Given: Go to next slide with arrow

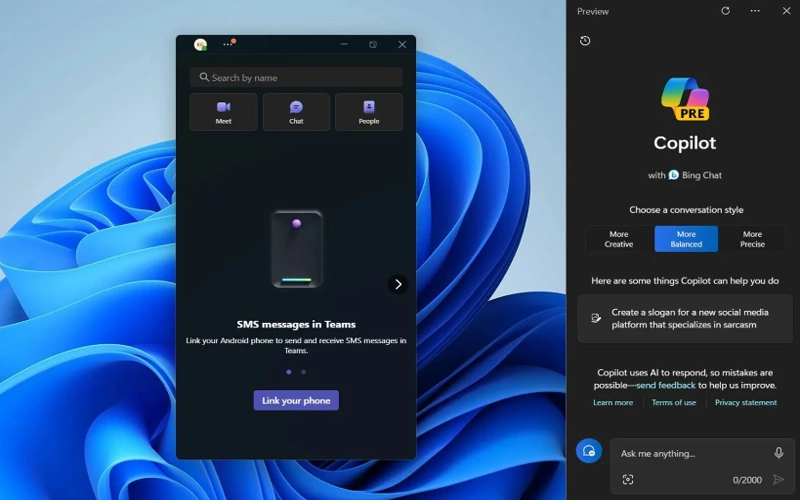Looking at the screenshot, I should pos(398,284).
